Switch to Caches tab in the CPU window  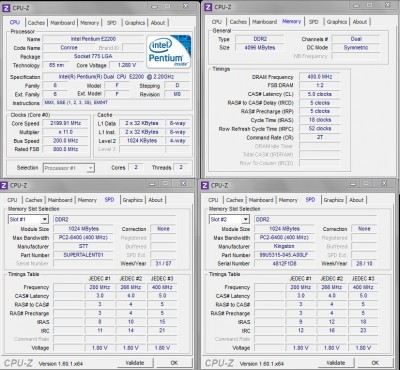click(x=36, y=23)
